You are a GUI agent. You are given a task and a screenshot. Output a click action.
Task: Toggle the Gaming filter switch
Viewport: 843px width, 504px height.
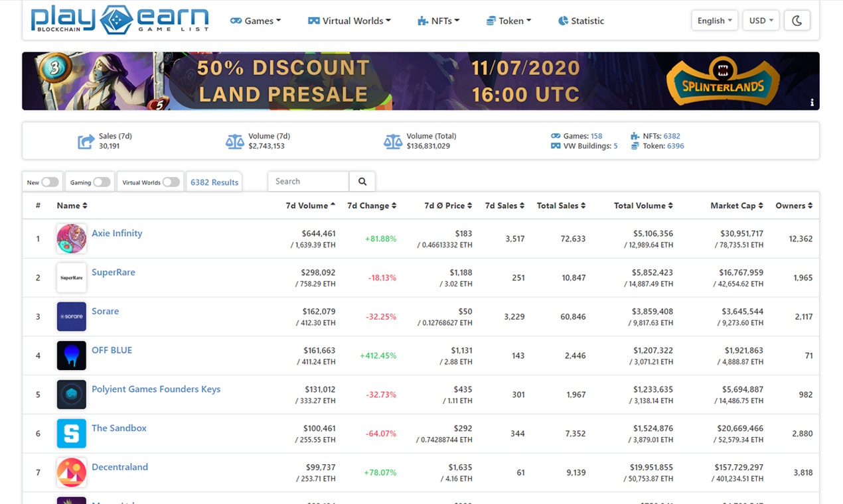102,182
